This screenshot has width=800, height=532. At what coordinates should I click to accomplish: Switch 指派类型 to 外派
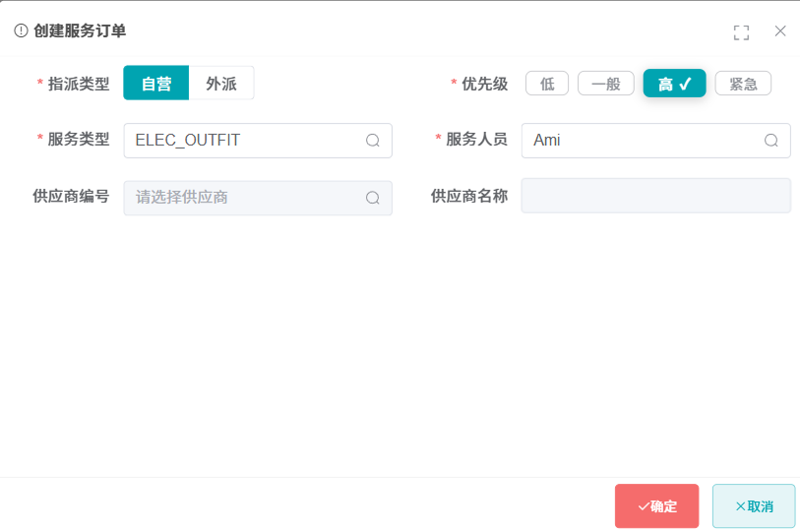pyautogui.click(x=221, y=84)
